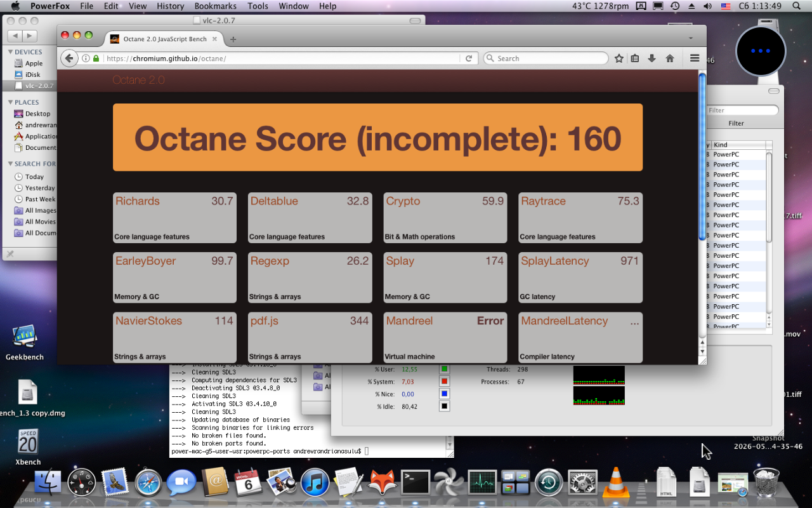This screenshot has height=508, width=812.
Task: Click the Filter field in the background window
Action: point(742,110)
